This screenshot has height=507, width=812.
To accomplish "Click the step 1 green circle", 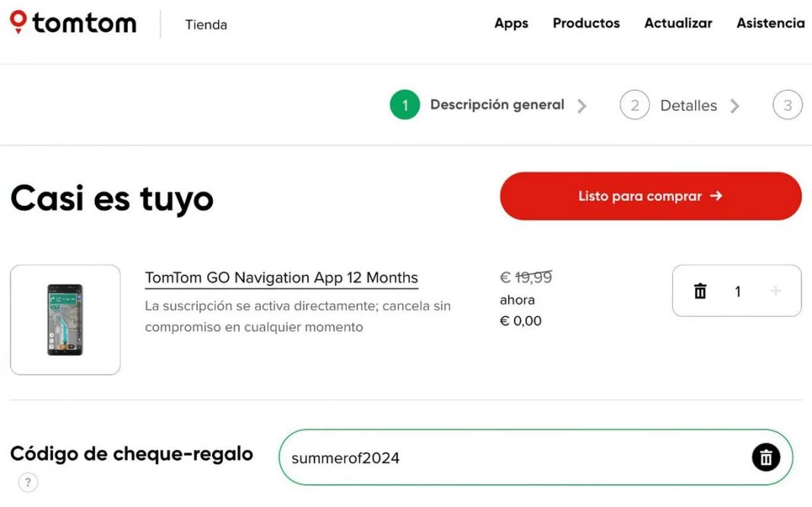I will point(405,106).
